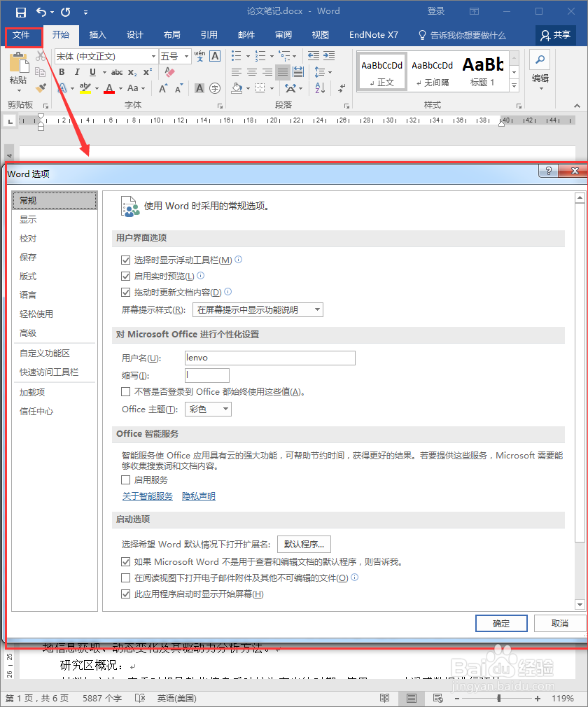Click 确定 button to confirm options
588x707 pixels.
click(501, 624)
